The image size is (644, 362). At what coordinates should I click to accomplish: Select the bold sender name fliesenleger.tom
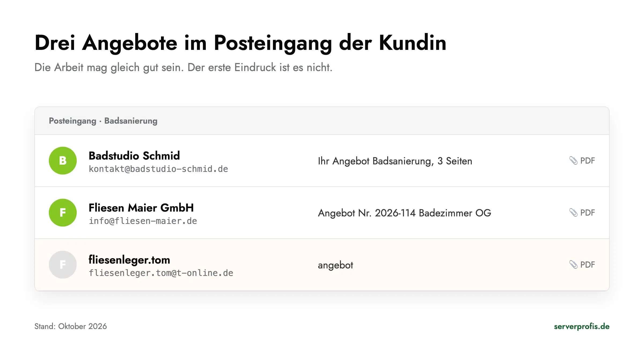[x=129, y=260]
